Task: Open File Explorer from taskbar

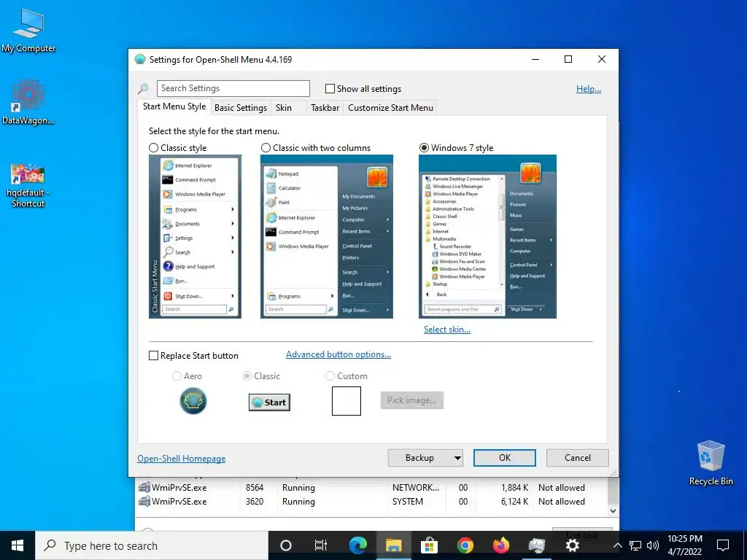Action: (393, 545)
